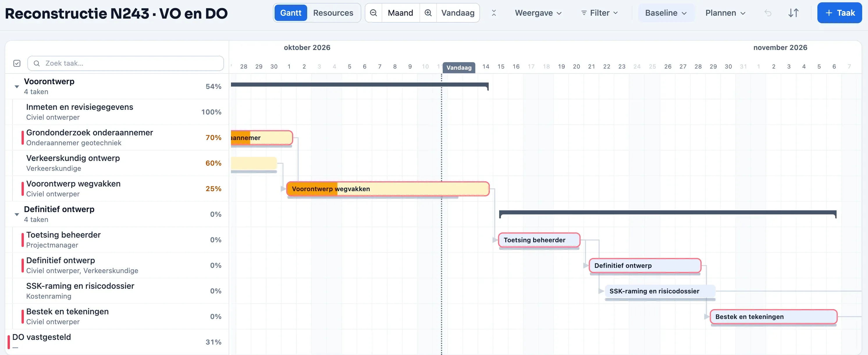
Task: Collapse the Definitief ontwerp group
Action: tap(17, 214)
